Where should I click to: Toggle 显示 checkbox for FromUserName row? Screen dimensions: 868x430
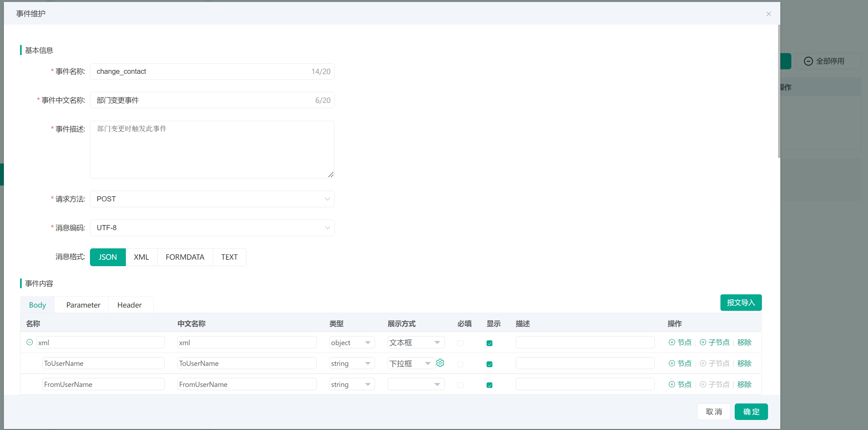(x=489, y=385)
